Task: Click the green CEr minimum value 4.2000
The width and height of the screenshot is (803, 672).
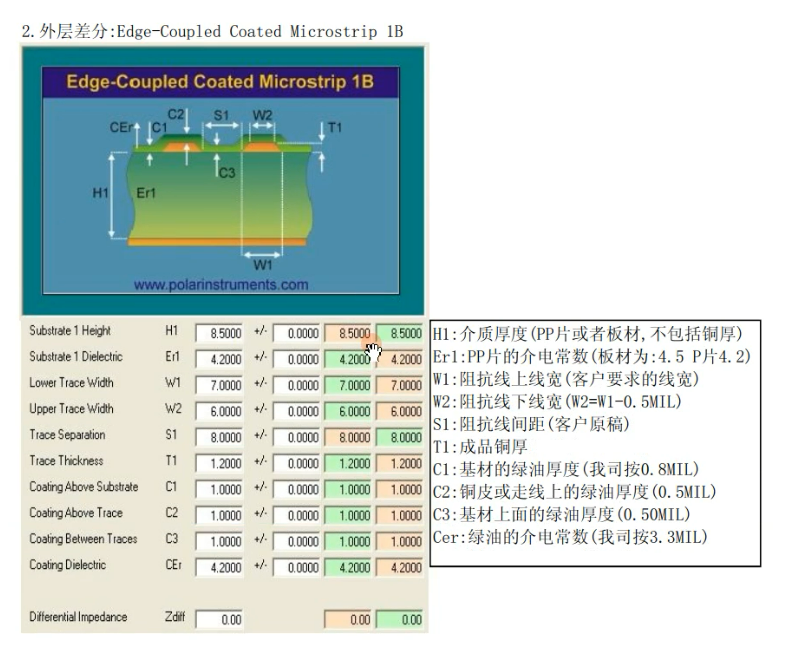Action: click(348, 568)
